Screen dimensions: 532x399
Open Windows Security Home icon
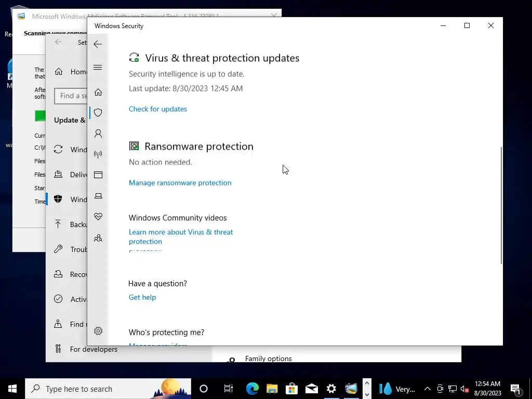98,92
